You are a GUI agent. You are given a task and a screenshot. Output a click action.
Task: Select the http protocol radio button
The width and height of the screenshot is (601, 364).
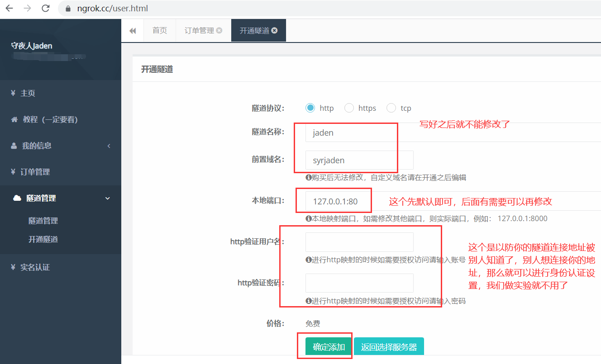coord(310,108)
